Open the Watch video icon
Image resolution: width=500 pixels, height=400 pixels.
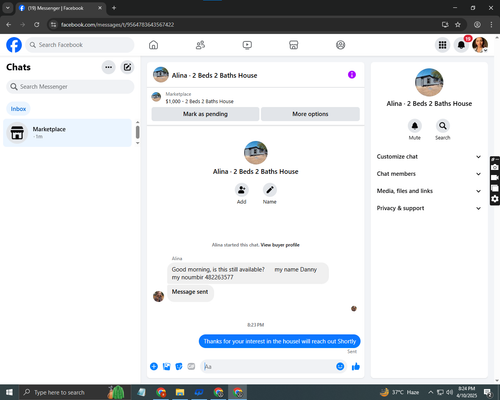coord(247,45)
